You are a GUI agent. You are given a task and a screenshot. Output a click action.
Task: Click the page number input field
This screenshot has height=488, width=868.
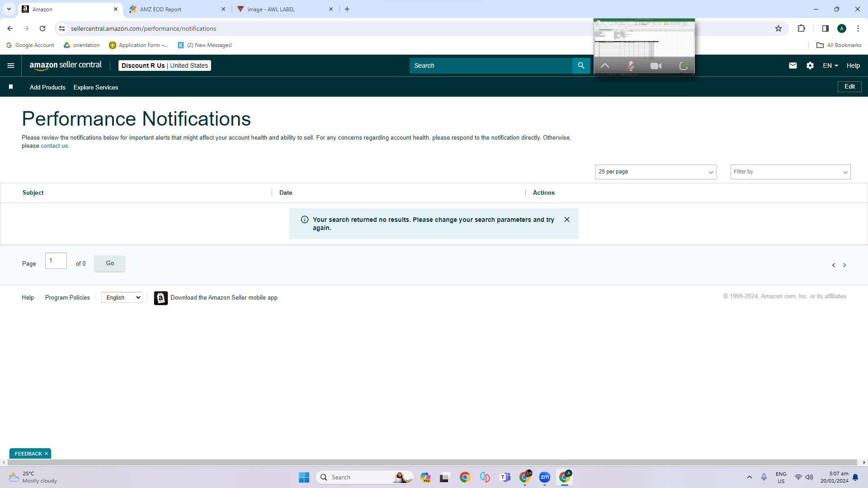(56, 261)
